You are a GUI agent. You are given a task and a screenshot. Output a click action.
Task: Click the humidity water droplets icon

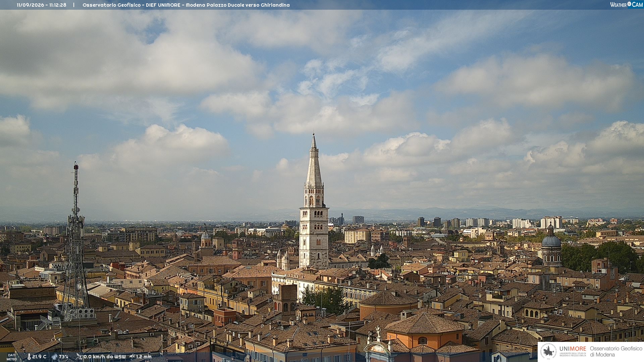(54, 357)
